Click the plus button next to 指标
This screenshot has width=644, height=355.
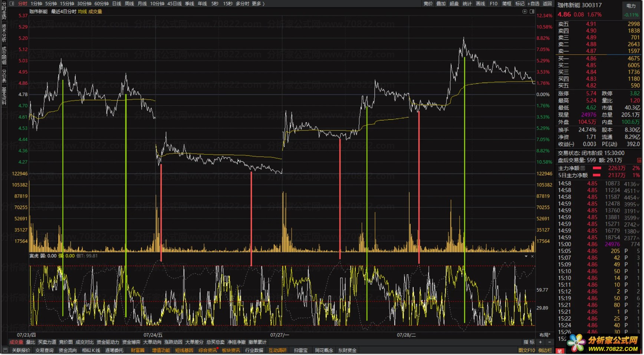point(540,342)
